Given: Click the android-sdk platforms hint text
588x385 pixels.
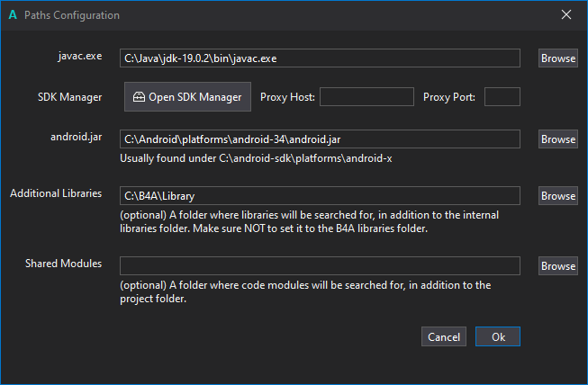Looking at the screenshot, I should coord(256,158).
